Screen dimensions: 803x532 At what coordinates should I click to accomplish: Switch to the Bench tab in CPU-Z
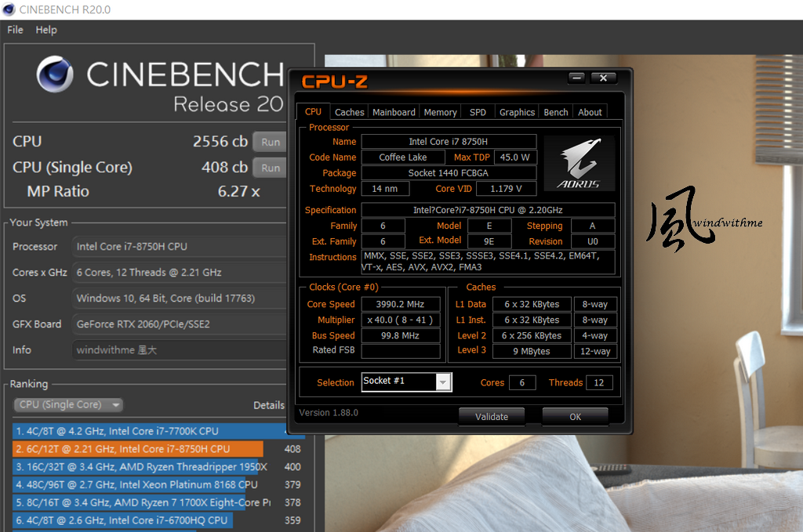coord(556,112)
